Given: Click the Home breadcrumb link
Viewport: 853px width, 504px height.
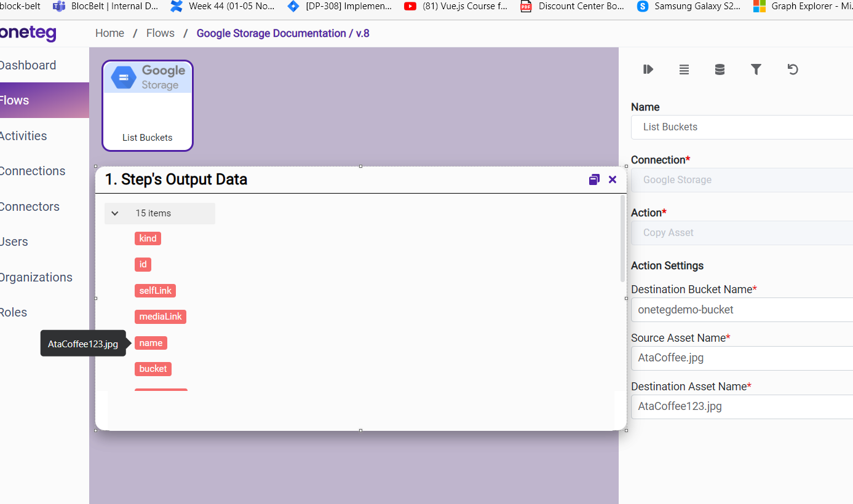Looking at the screenshot, I should (109, 33).
